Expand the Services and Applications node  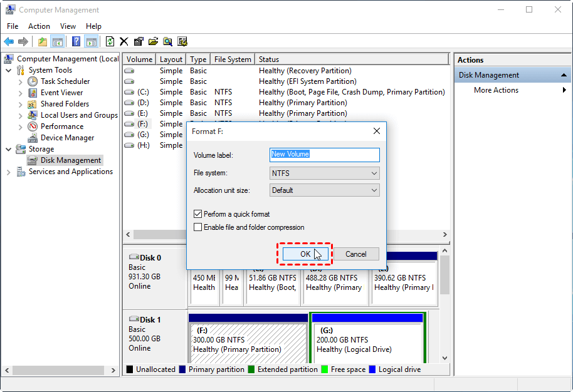click(8, 172)
